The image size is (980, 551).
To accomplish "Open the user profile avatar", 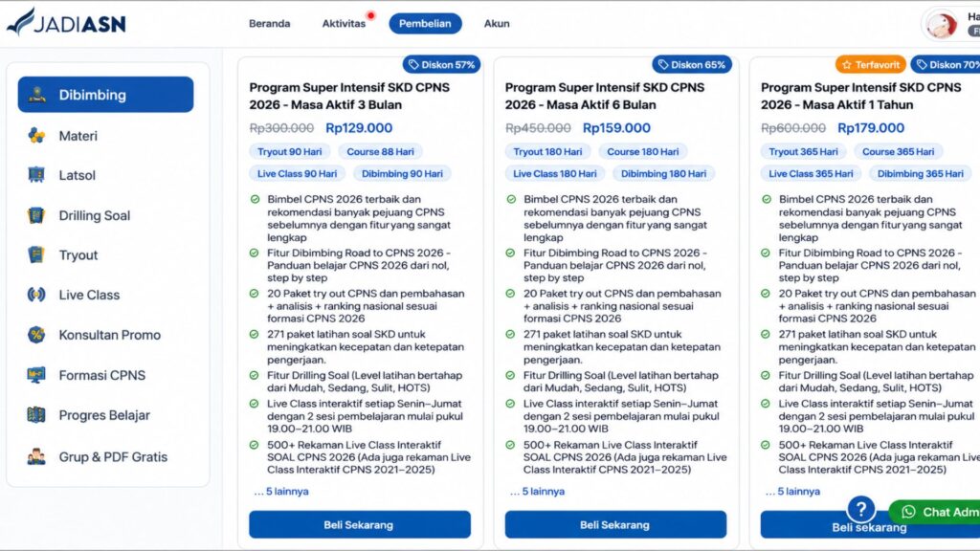I will click(942, 24).
